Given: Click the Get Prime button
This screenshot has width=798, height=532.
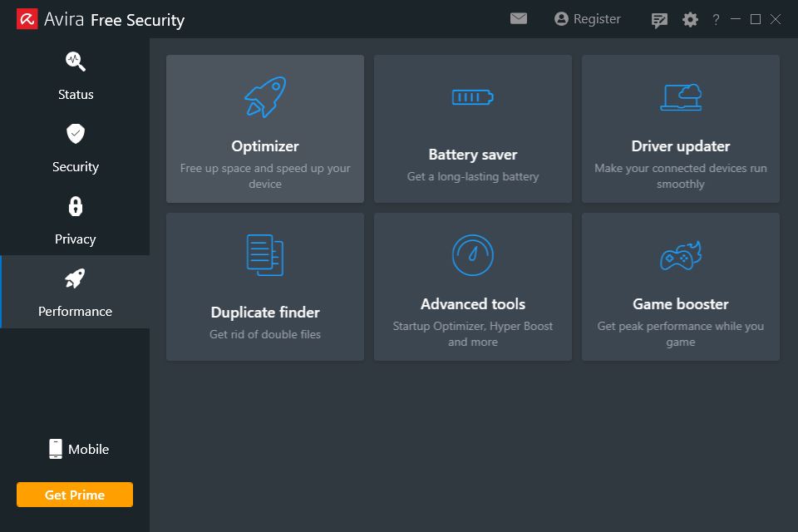Looking at the screenshot, I should [75, 495].
